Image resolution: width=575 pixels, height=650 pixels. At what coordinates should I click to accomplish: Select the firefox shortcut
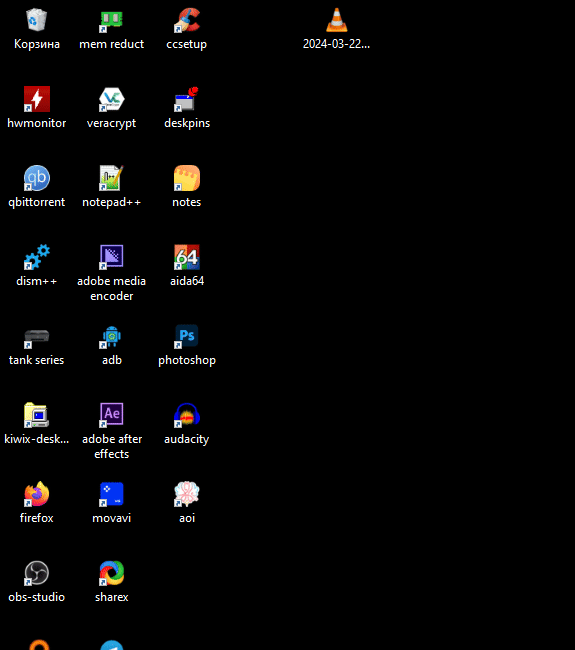coord(37,494)
